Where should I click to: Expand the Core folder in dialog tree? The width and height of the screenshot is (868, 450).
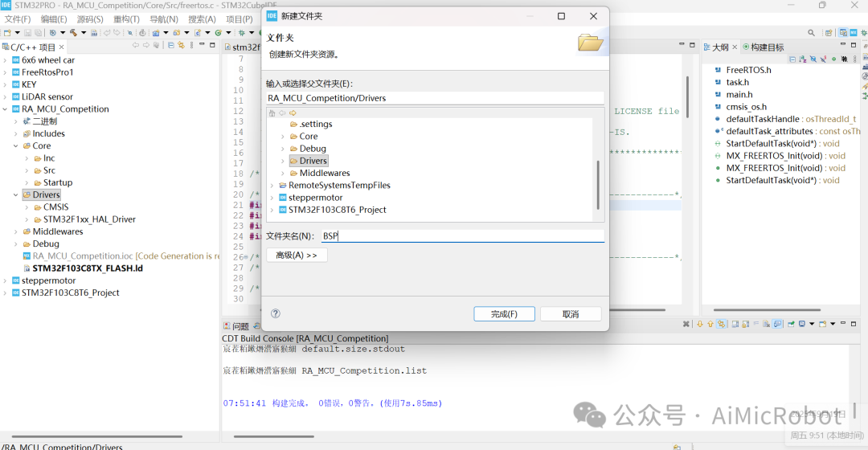coord(282,136)
